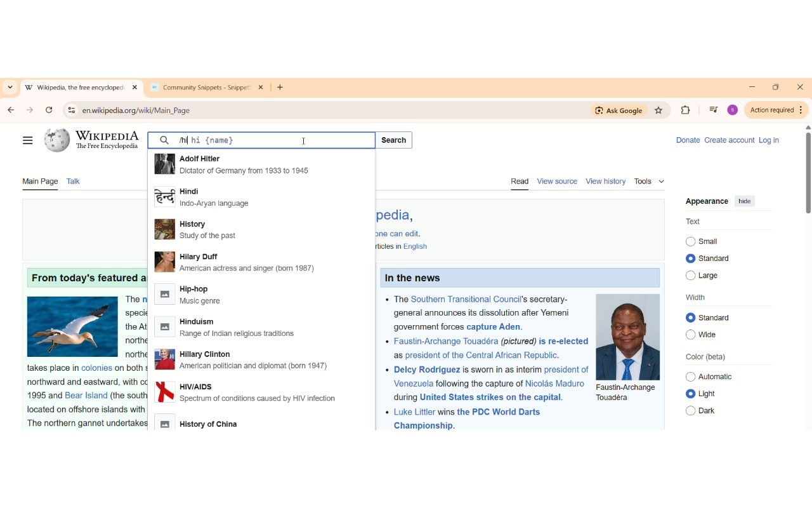
Task: Open the Main Page tab
Action: tap(40, 181)
